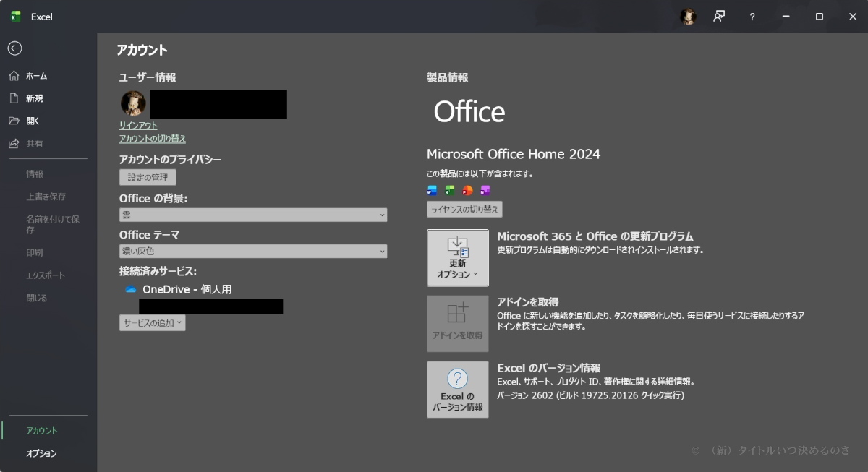This screenshot has height=472, width=868.
Task: Click the folder icon beside 開く
Action: pos(14,121)
